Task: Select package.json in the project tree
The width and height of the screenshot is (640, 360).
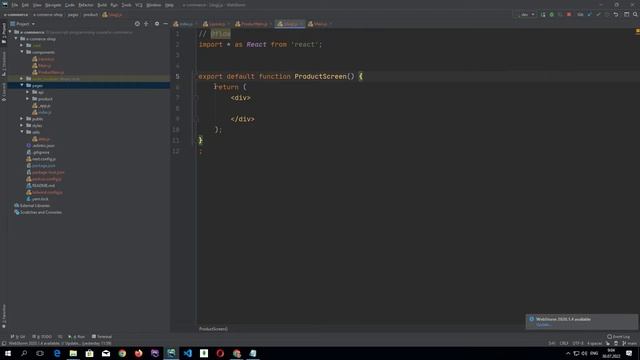Action: [43, 166]
